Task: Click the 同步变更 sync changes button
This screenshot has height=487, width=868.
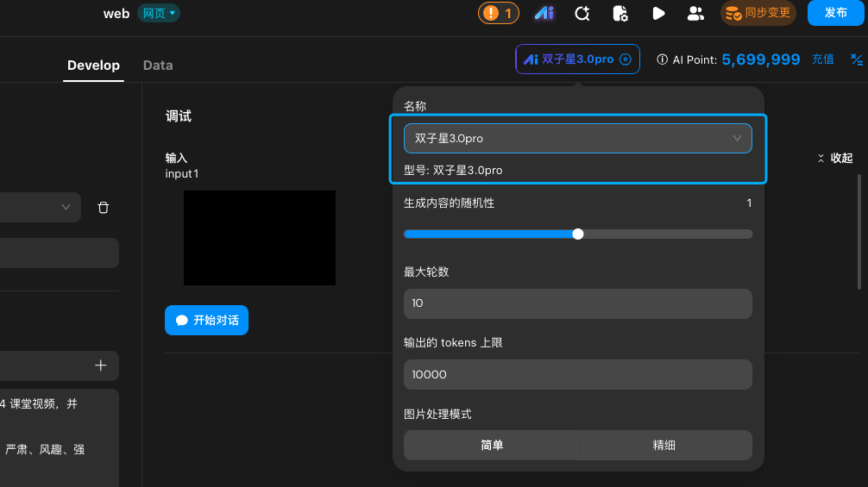Action: (758, 13)
